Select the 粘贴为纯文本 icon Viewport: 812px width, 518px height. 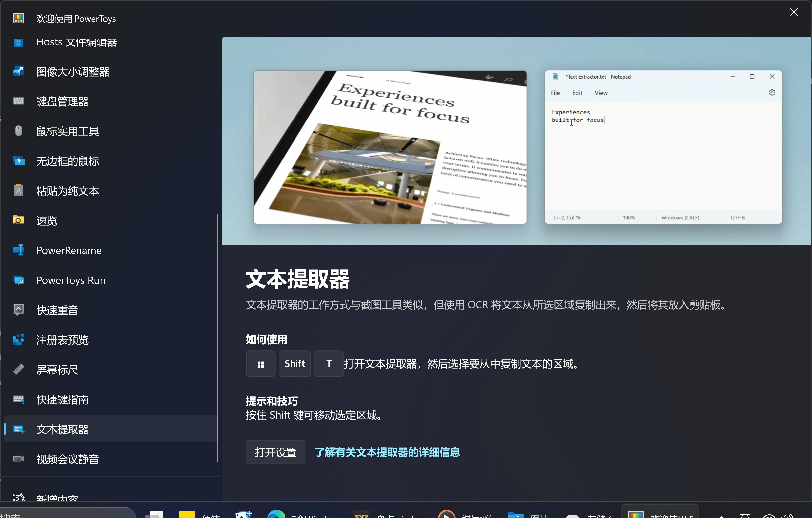pyautogui.click(x=19, y=191)
